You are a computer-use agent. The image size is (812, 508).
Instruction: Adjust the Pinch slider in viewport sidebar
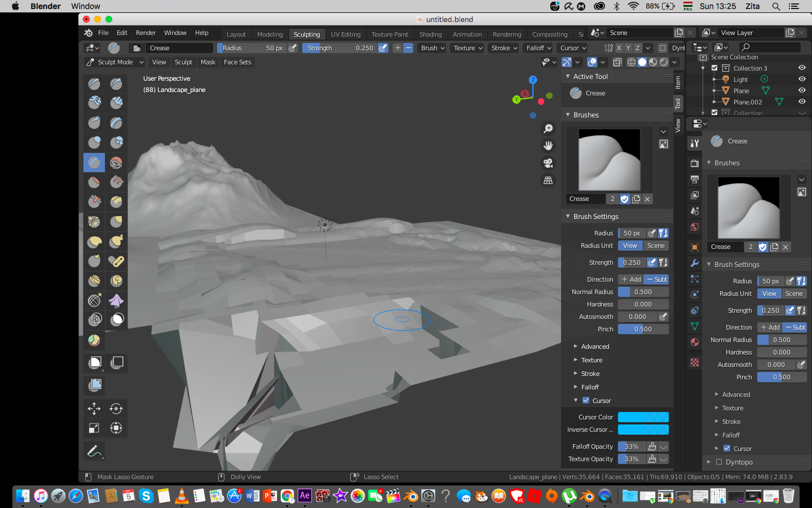pos(643,329)
